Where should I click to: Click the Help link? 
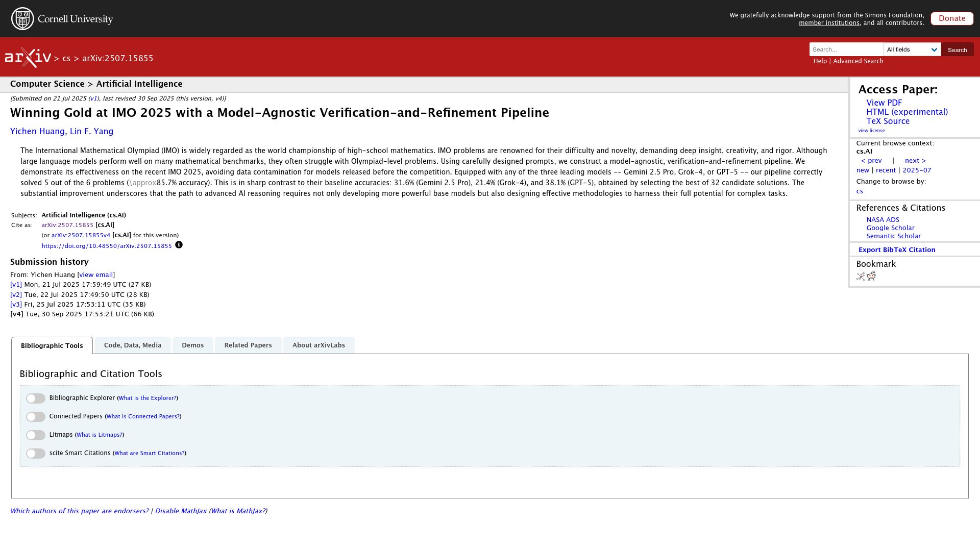click(x=820, y=61)
